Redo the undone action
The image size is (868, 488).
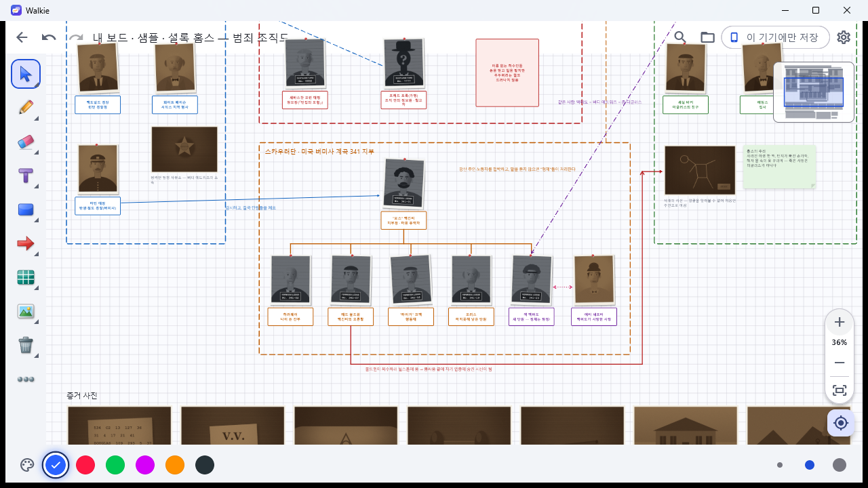pyautogui.click(x=76, y=37)
